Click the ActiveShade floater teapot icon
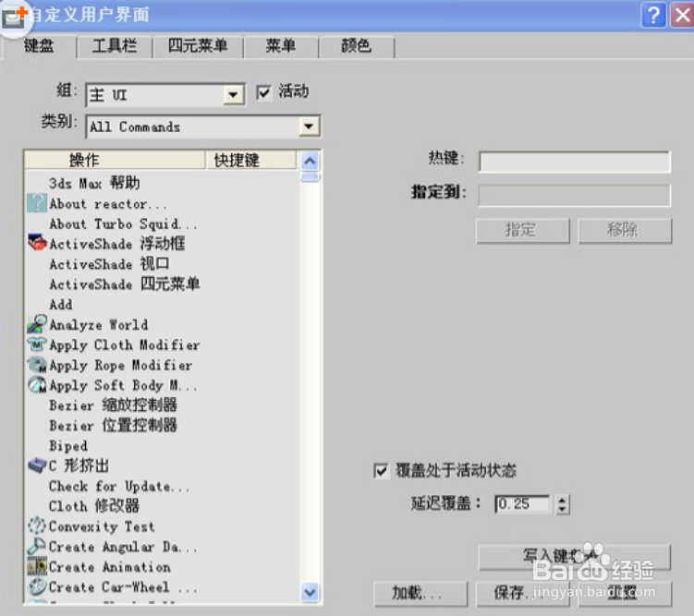 coord(37,243)
